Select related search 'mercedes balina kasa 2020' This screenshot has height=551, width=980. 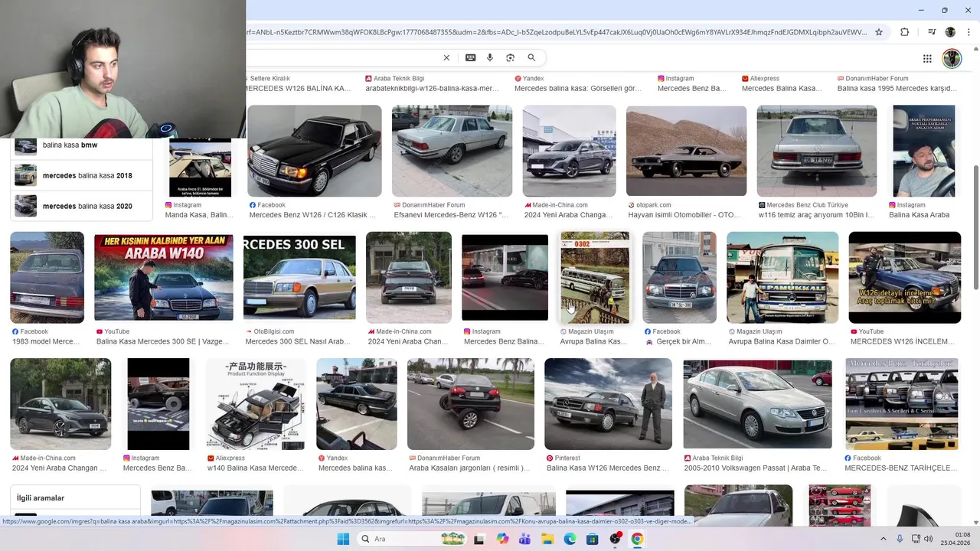pos(81,206)
